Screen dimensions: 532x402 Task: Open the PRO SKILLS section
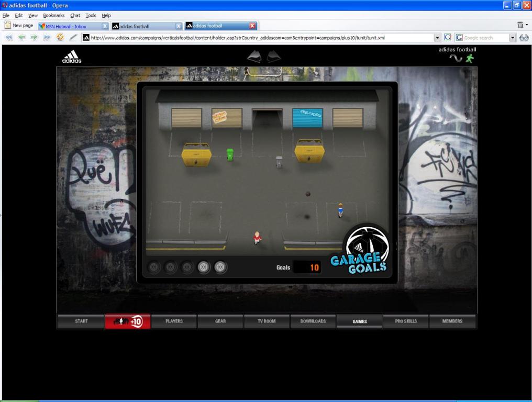(406, 321)
